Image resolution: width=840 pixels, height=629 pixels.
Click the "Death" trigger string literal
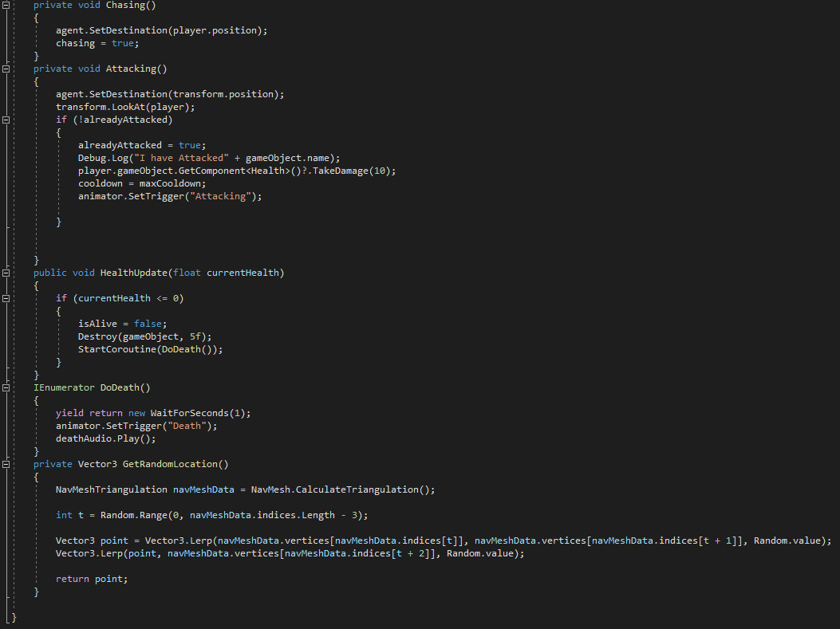click(189, 426)
